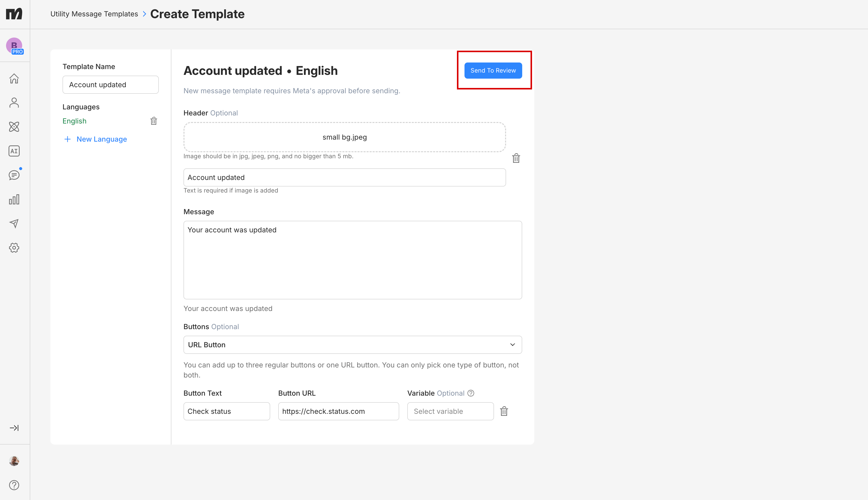
Task: Open Insights bar chart icon
Action: (14, 200)
